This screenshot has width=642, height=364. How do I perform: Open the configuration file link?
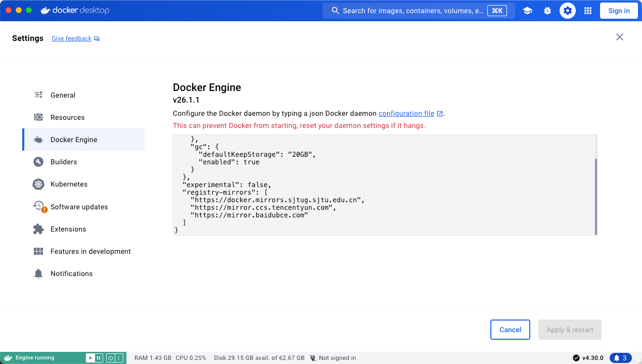click(406, 113)
